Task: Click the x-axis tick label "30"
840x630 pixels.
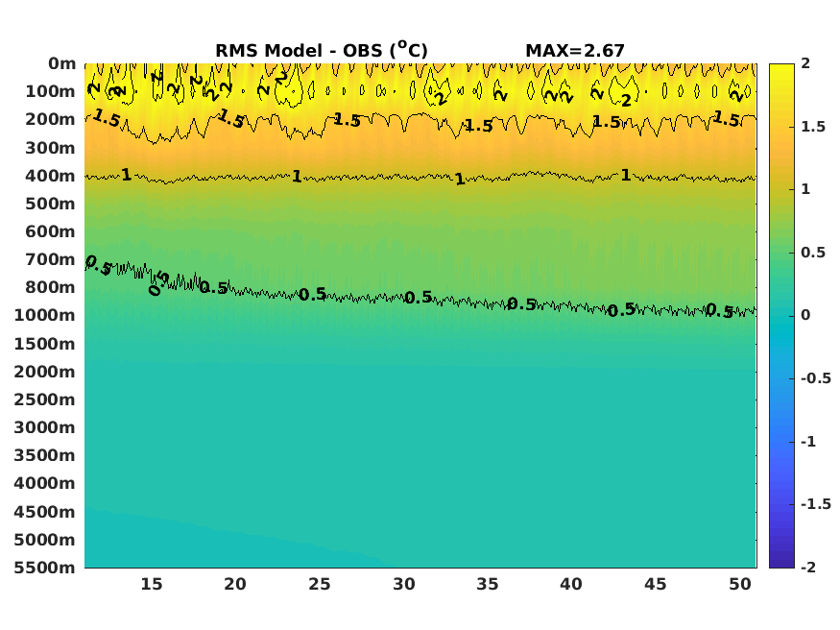Action: [x=404, y=584]
